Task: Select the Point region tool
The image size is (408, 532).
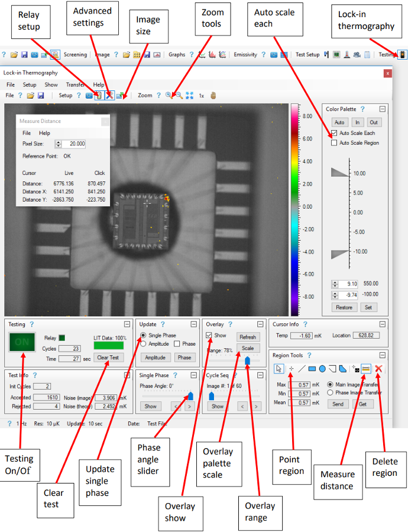Action: coord(291,369)
